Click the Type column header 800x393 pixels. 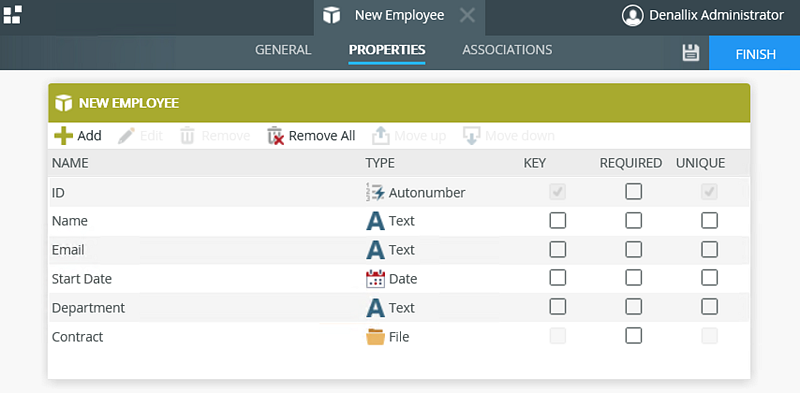coord(380,163)
